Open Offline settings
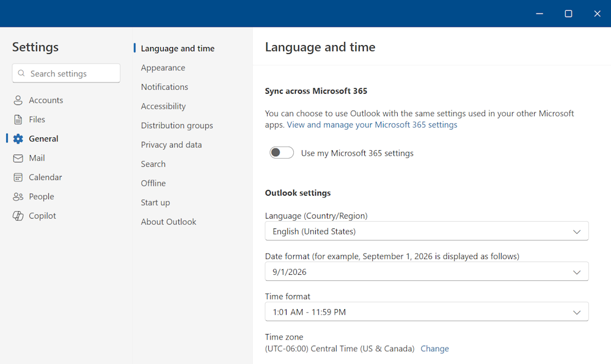 pos(153,183)
